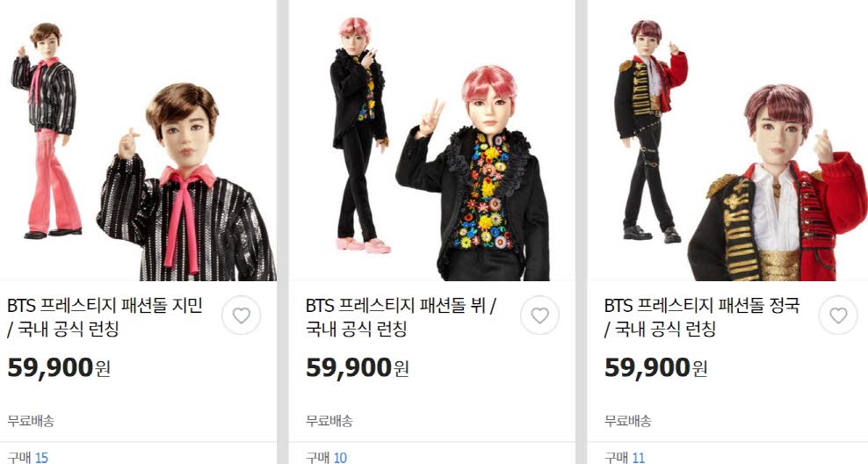Click the full-body Jungkook doll in the red jacket
The image size is (868, 464).
(x=651, y=132)
